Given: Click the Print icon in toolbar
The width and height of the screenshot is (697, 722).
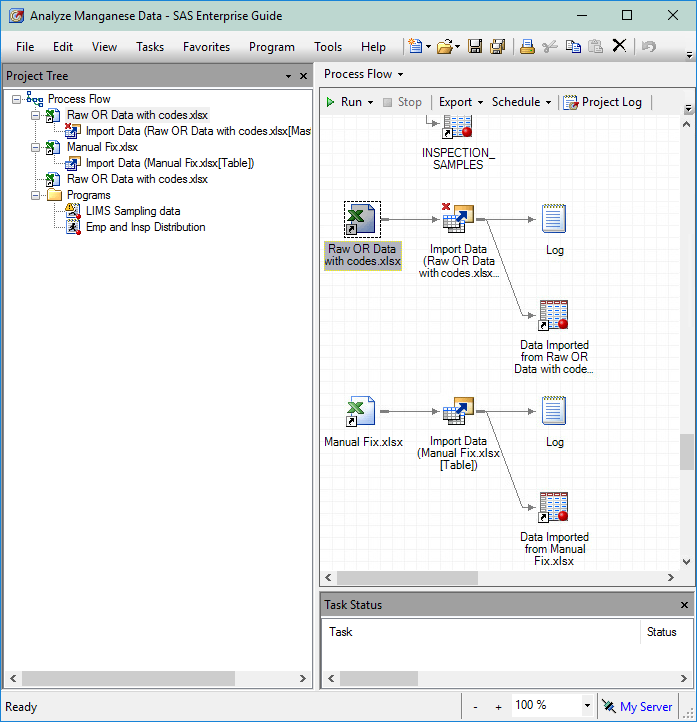Looking at the screenshot, I should tap(527, 46).
